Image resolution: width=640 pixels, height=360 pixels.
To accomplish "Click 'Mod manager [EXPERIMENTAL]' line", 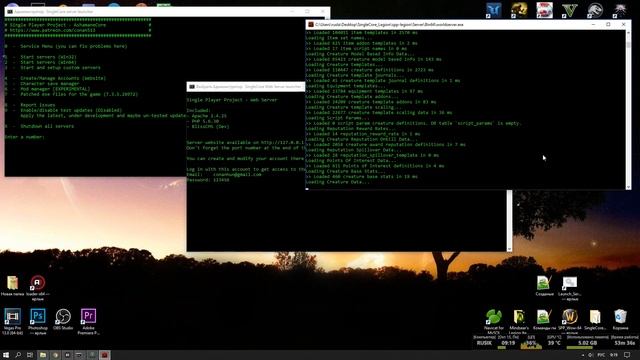I will click(x=55, y=89).
